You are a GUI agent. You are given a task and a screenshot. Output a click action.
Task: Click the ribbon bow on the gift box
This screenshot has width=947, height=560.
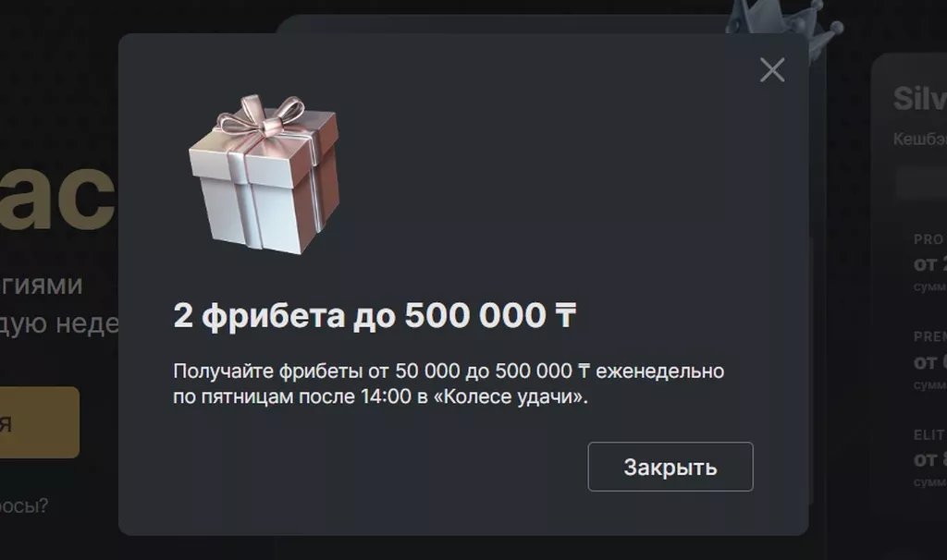(x=262, y=115)
